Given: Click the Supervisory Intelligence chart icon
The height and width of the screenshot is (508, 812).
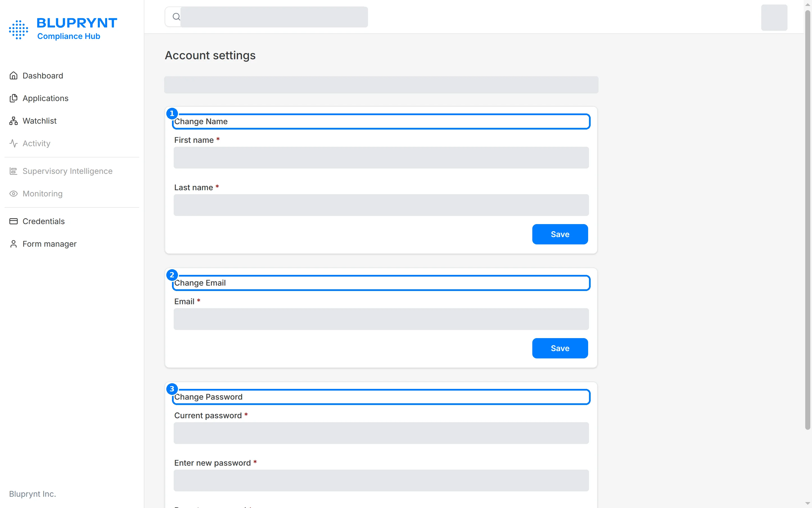Looking at the screenshot, I should pyautogui.click(x=14, y=171).
